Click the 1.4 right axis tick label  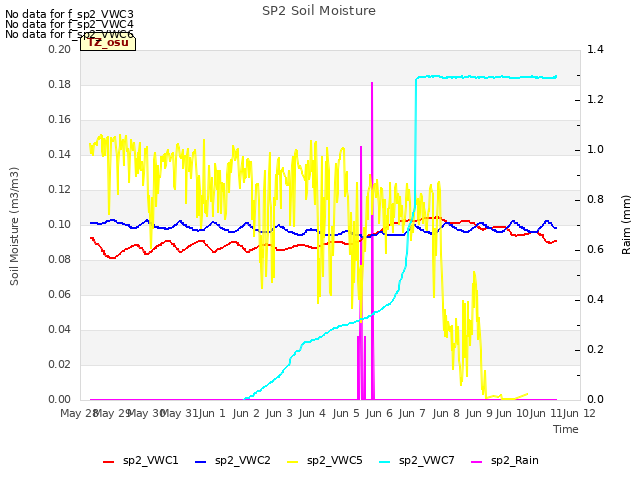(595, 49)
